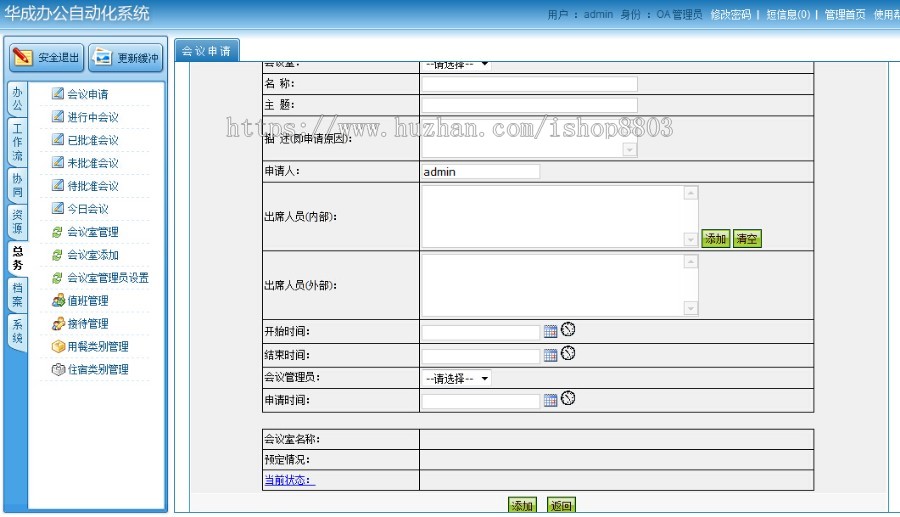Switch to the 办公 vertical tab

17,99
